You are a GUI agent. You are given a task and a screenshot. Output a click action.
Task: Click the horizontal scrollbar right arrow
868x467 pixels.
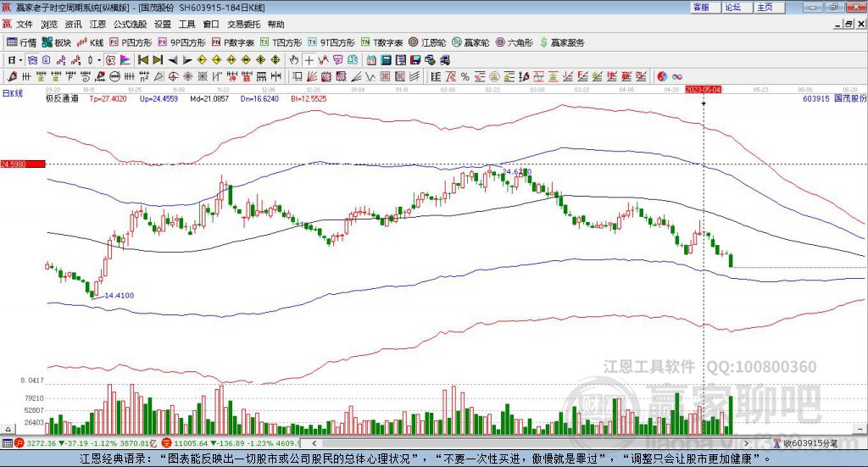pyautogui.click(x=746, y=443)
